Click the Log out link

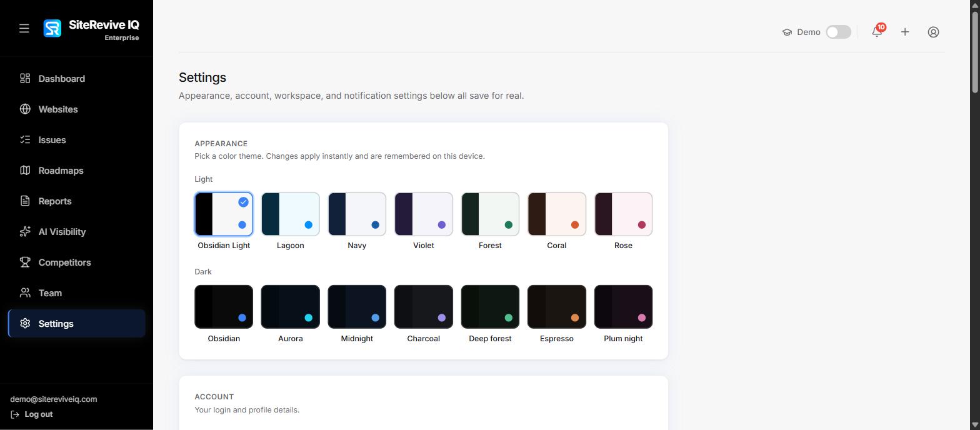coord(31,414)
